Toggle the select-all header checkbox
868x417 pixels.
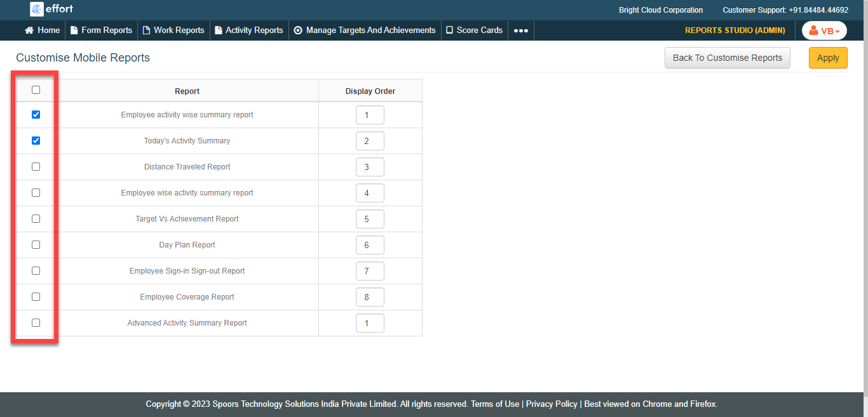click(36, 90)
